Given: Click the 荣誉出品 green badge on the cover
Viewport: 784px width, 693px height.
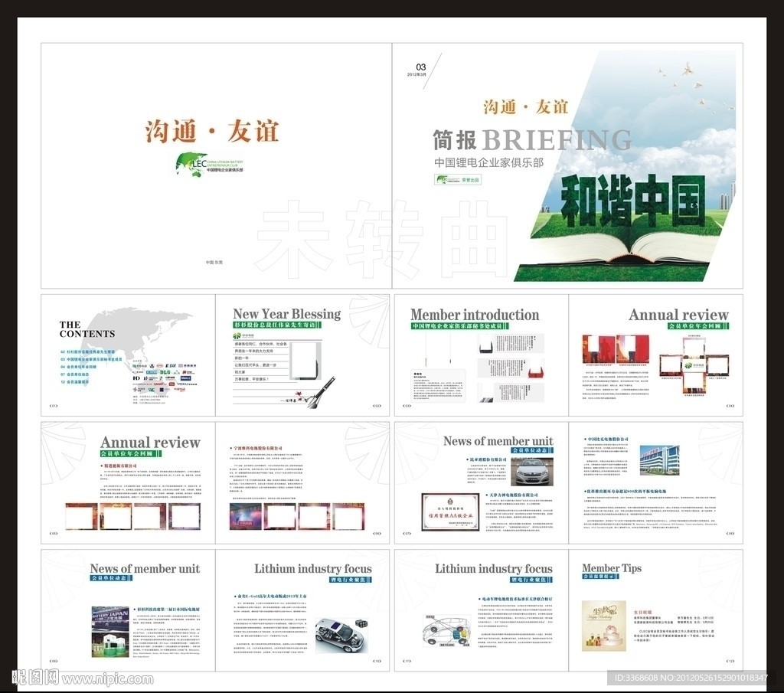Looking at the screenshot, I should click(x=458, y=179).
